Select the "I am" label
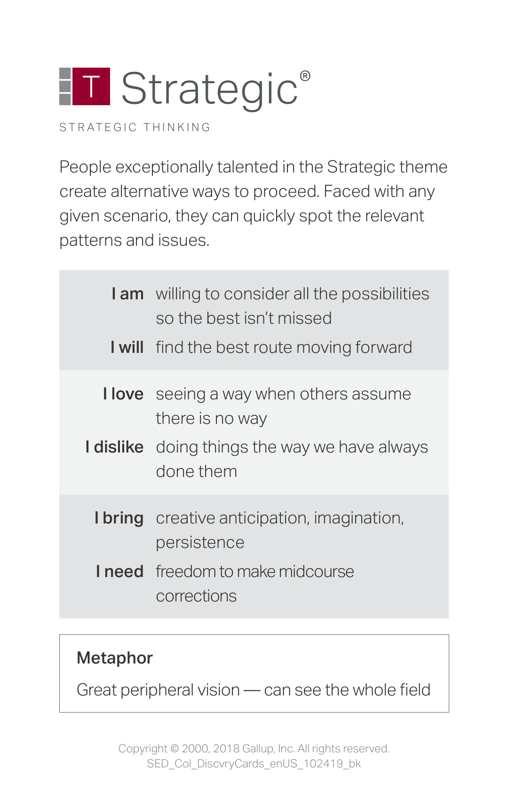Screen dimensions: 508x812 127,294
